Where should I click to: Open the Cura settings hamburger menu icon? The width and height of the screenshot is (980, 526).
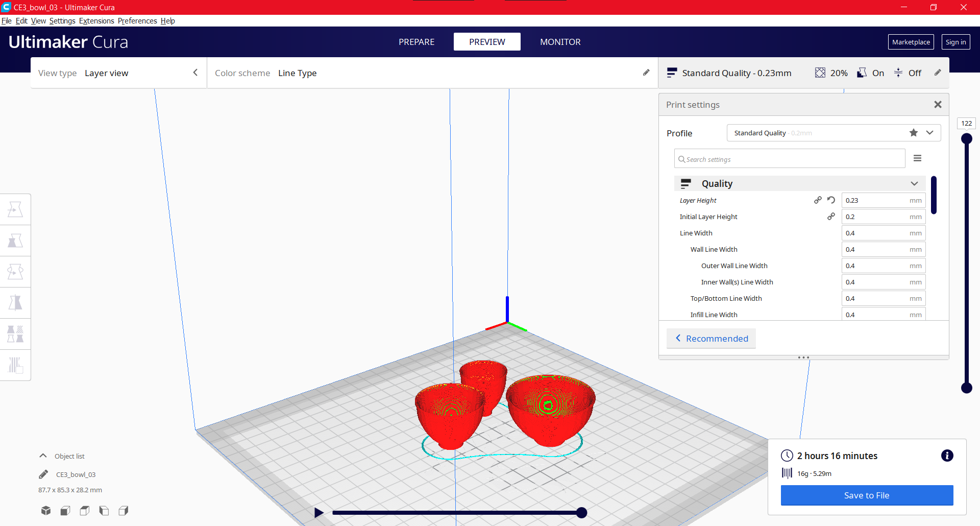tap(917, 158)
